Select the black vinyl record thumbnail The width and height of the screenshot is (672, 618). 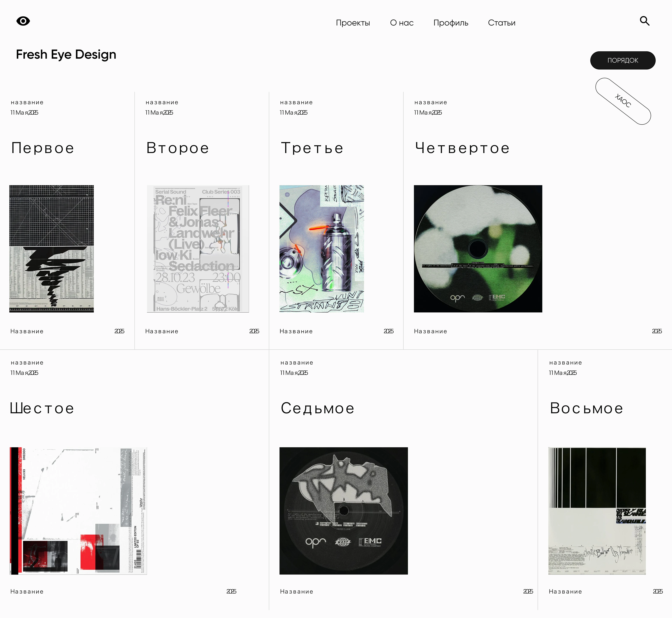click(x=344, y=511)
